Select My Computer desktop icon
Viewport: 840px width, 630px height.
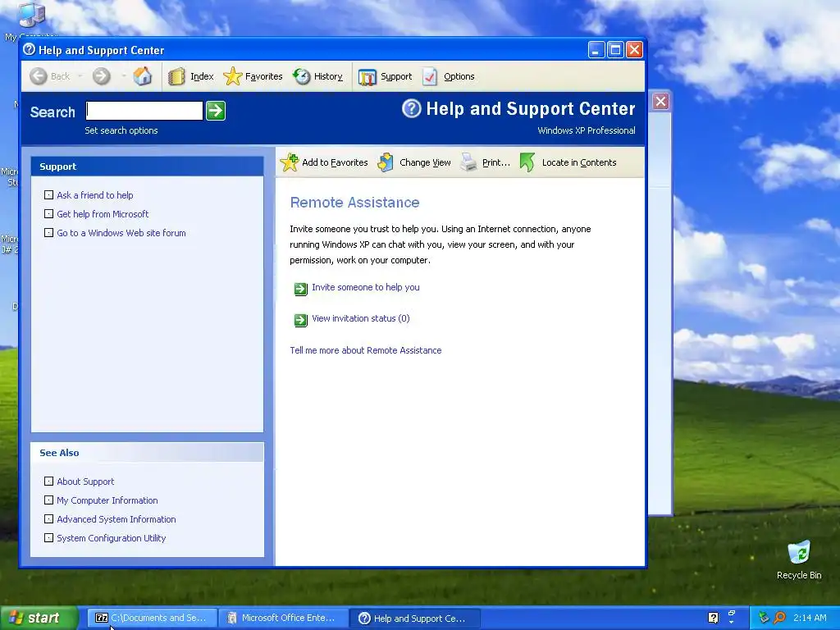click(x=30, y=21)
